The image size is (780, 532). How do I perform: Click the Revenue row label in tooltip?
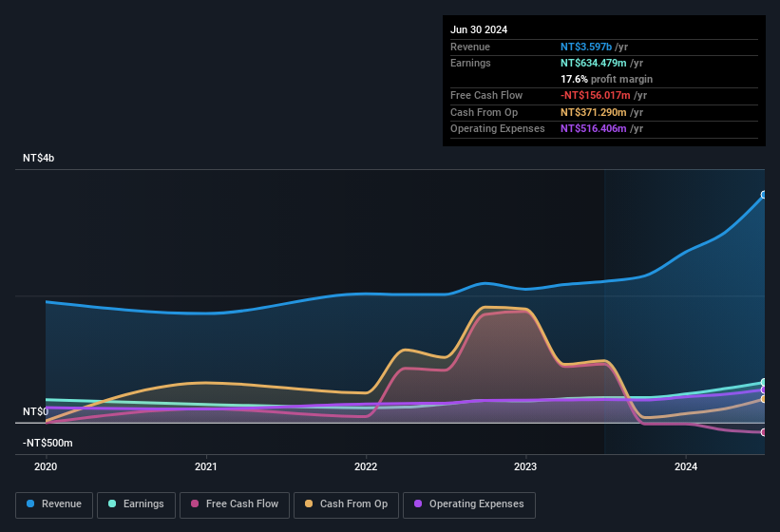click(x=470, y=47)
